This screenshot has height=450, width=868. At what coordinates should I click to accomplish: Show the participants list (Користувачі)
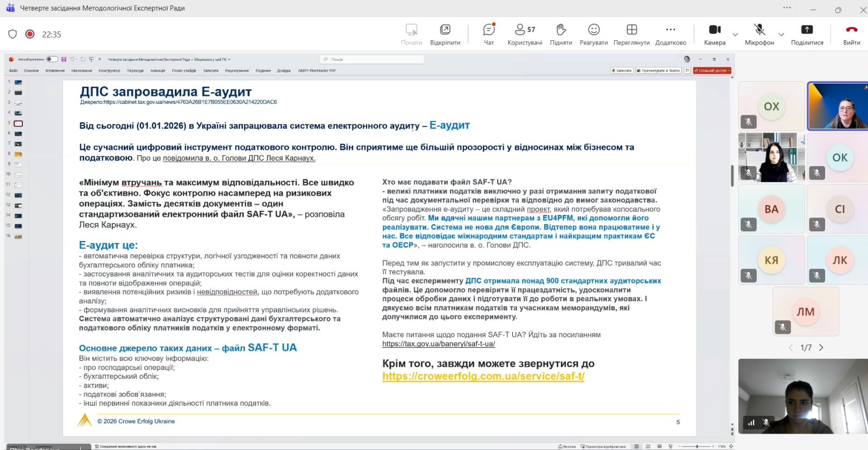coord(525,34)
